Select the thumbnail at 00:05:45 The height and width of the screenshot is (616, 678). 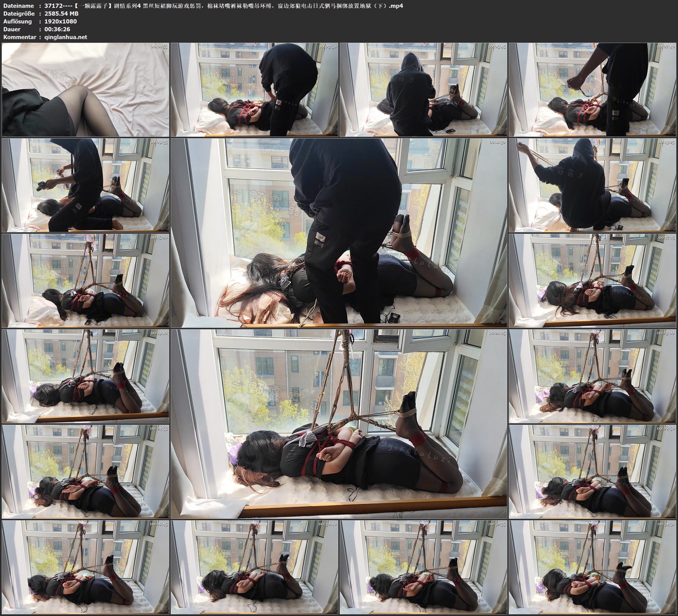pos(424,90)
